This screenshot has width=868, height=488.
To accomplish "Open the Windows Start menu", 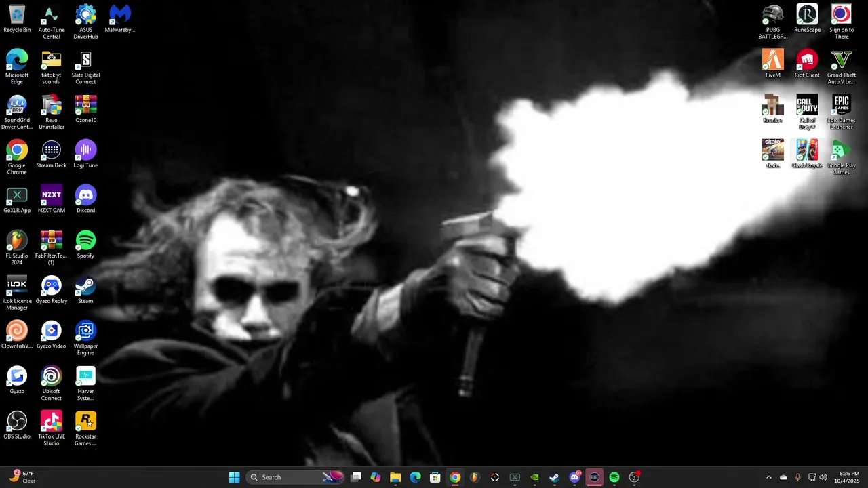I will coord(234,477).
